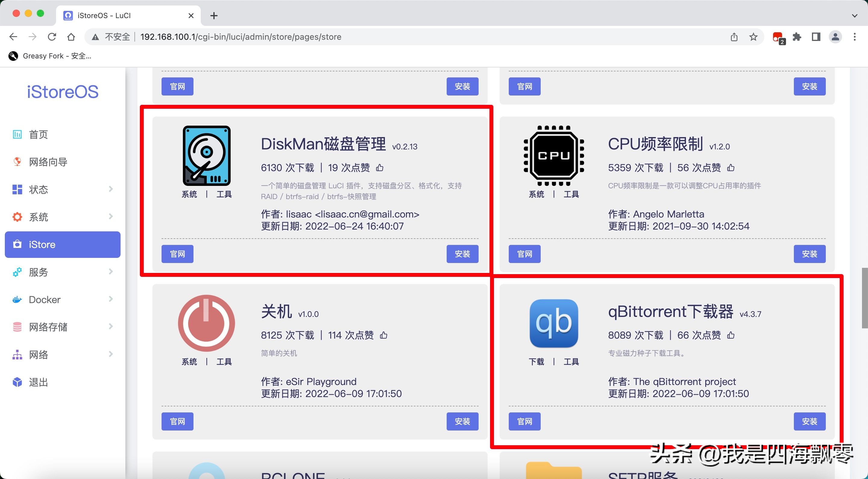Open 官网 for qBittorrent下载器
The image size is (868, 479).
click(x=524, y=421)
